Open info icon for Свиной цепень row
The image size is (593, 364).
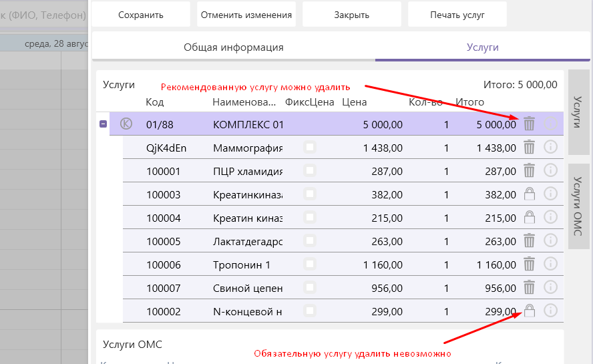coord(551,288)
